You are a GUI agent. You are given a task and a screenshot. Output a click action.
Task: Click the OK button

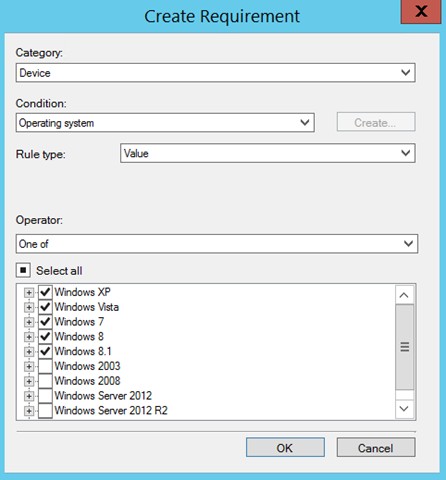click(285, 448)
